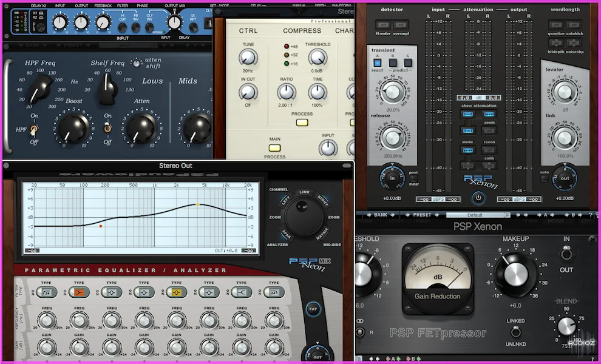Click the seventh band high-shelf filter type icon
The height and width of the screenshot is (364, 601).
pos(242,292)
